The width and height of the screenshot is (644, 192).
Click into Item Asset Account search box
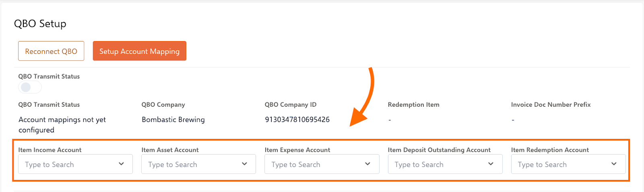(x=188, y=164)
